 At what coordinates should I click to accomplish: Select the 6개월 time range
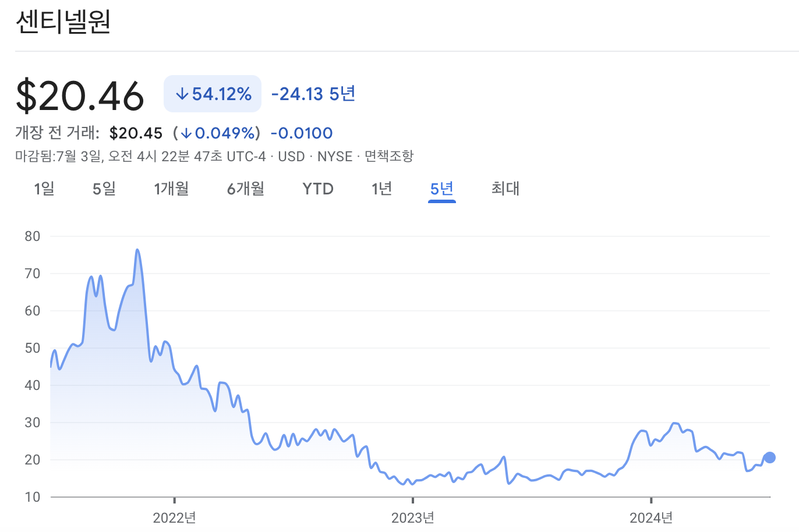pos(245,189)
